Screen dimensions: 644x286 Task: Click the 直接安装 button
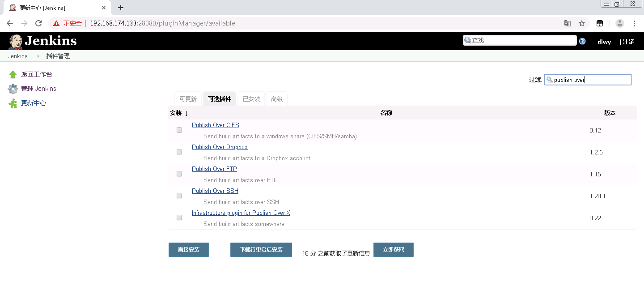pos(189,250)
